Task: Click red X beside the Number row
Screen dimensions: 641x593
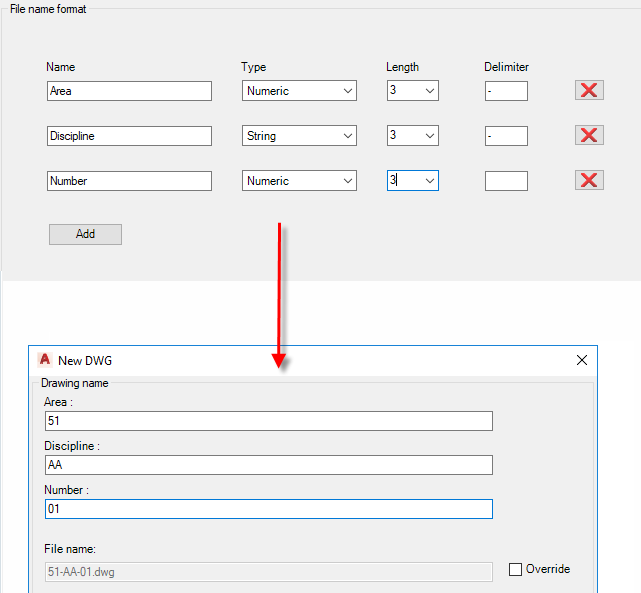Action: point(589,181)
